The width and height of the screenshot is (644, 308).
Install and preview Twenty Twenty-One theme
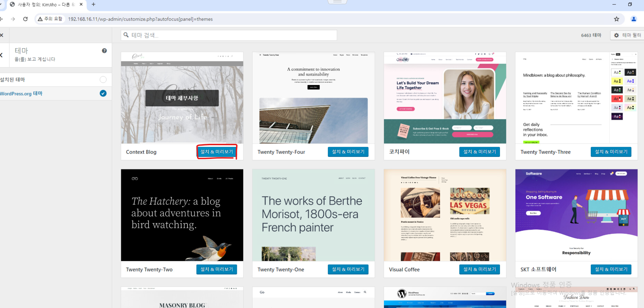coord(348,269)
